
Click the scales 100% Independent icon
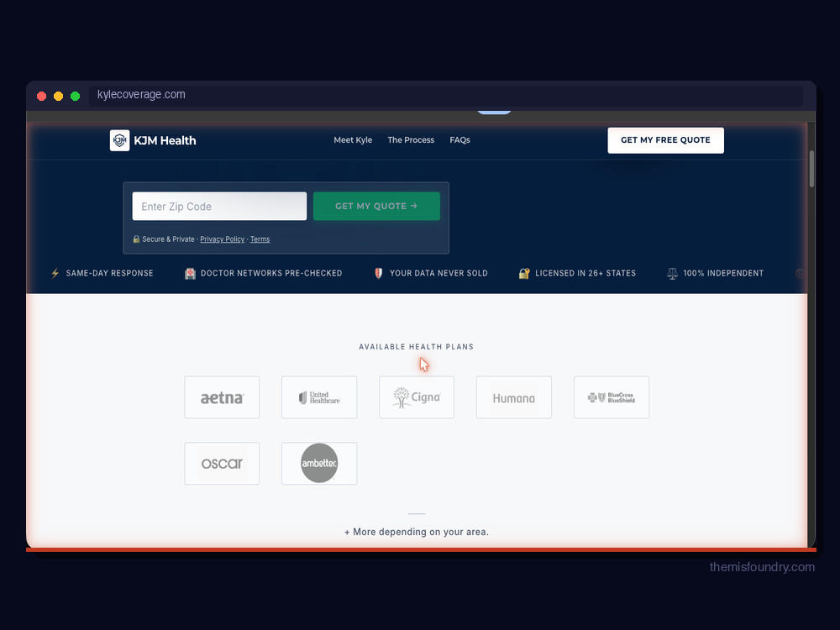point(672,273)
